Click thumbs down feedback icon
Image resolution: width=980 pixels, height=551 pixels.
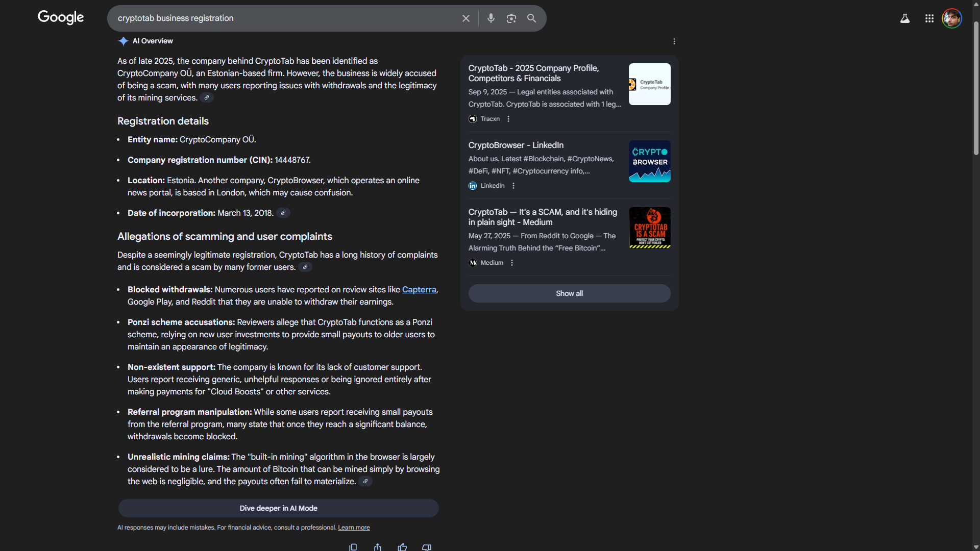[x=427, y=547]
